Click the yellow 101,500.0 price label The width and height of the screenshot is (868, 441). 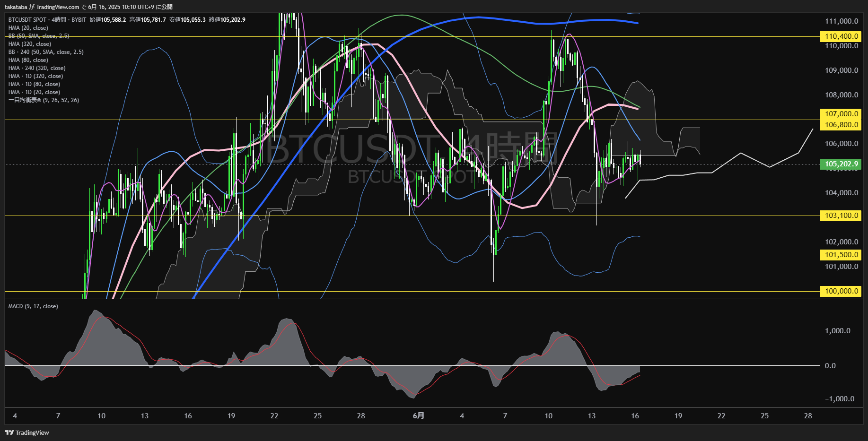(841, 255)
